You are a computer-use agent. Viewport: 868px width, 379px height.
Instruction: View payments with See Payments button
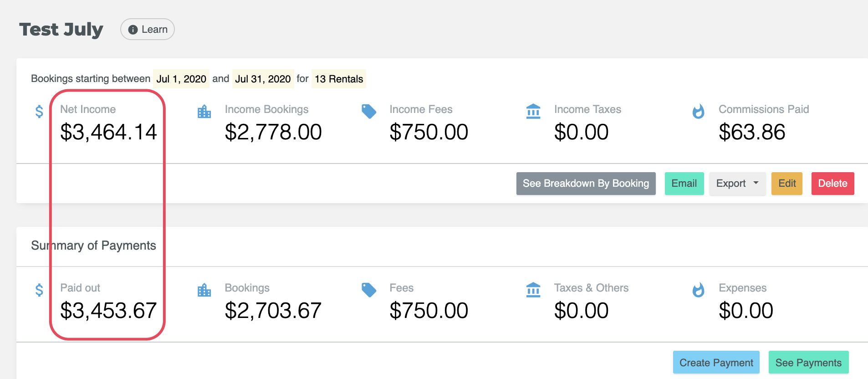pos(808,363)
